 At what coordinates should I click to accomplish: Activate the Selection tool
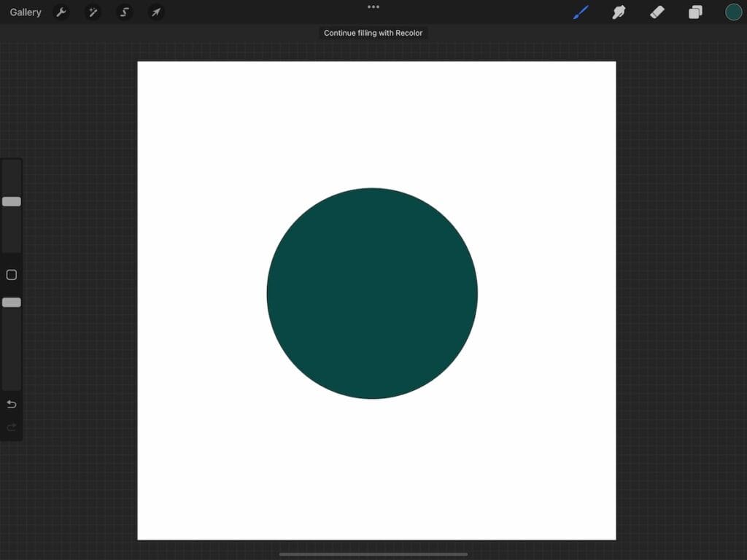pos(124,12)
